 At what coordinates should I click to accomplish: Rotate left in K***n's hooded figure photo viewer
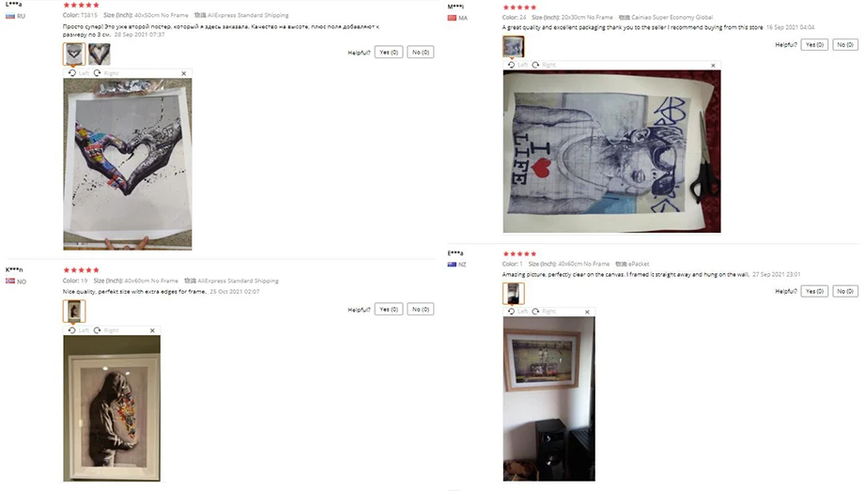tap(78, 330)
